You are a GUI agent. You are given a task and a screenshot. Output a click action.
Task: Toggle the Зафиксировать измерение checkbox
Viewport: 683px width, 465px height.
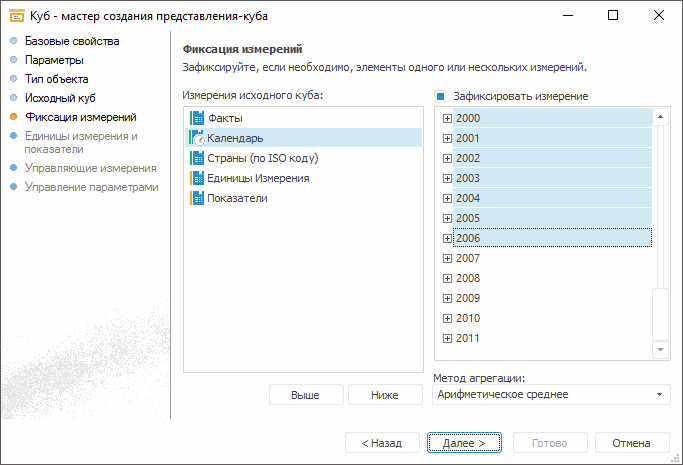440,97
